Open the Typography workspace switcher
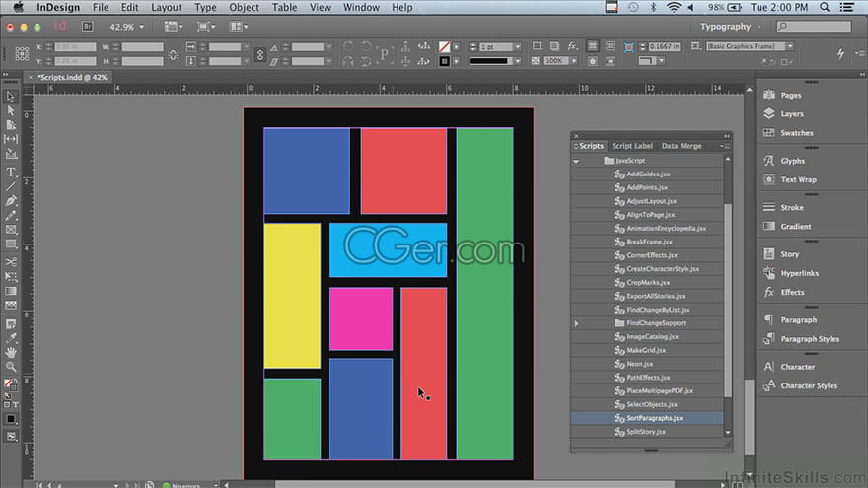This screenshot has width=868, height=488. 730,26
